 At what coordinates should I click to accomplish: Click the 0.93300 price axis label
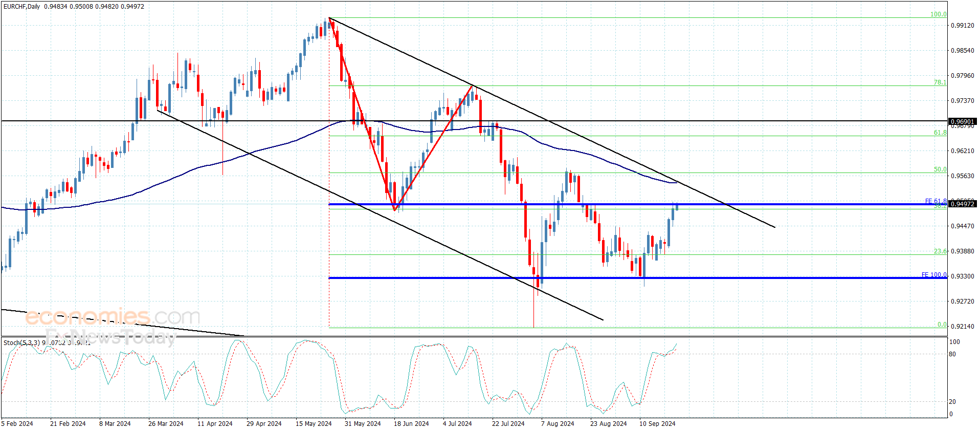point(963,276)
